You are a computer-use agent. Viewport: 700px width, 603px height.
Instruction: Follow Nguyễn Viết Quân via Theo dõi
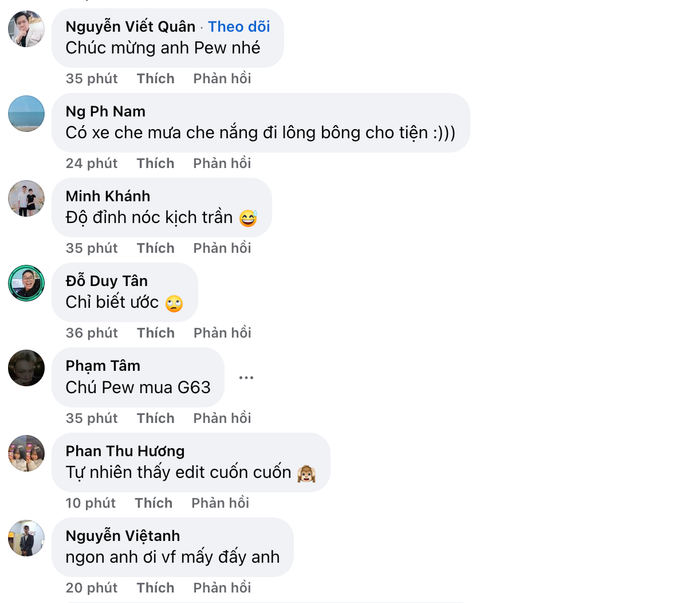coord(239,27)
